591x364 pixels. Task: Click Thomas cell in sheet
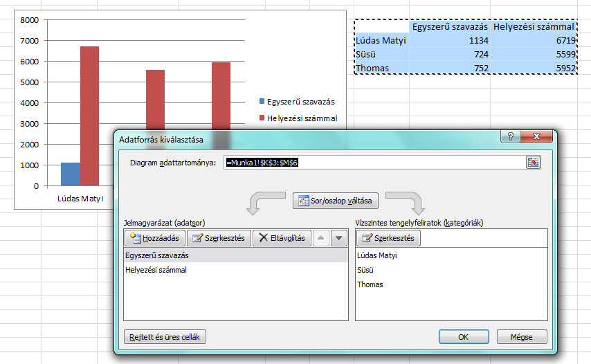(382, 68)
